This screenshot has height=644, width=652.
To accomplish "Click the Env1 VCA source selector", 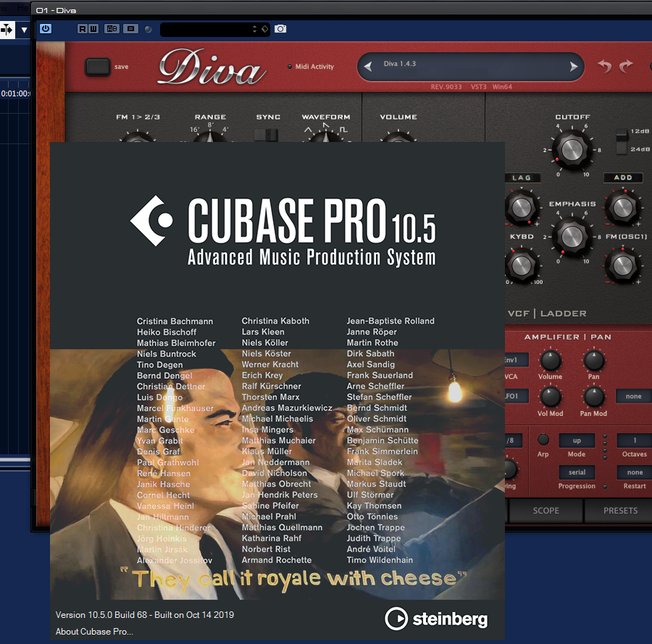I will click(x=517, y=360).
